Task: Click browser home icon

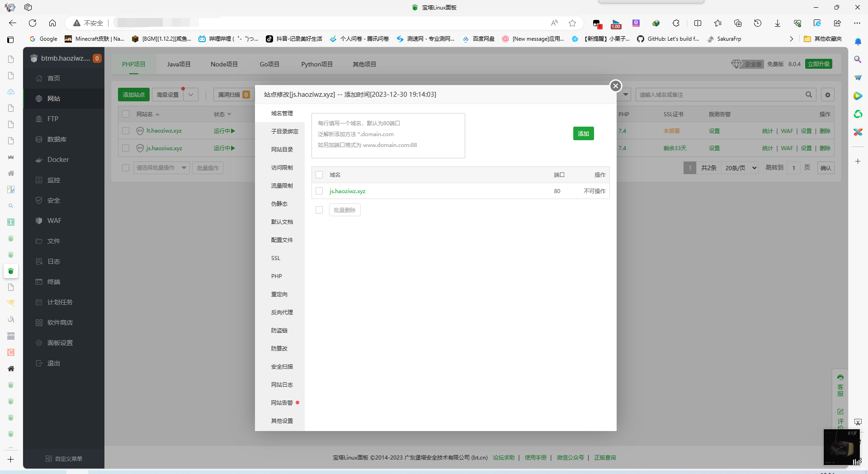Action: coord(52,23)
